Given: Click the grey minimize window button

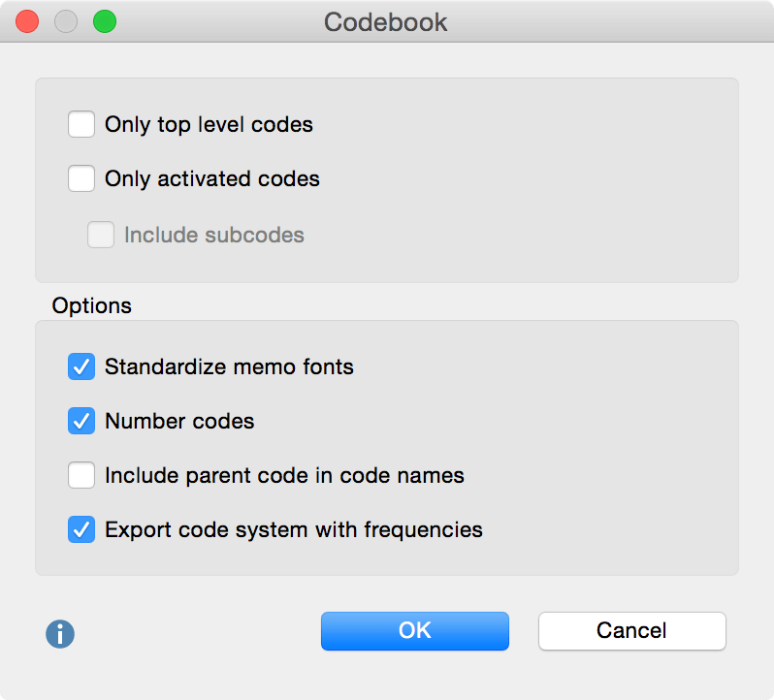Looking at the screenshot, I should (x=66, y=21).
